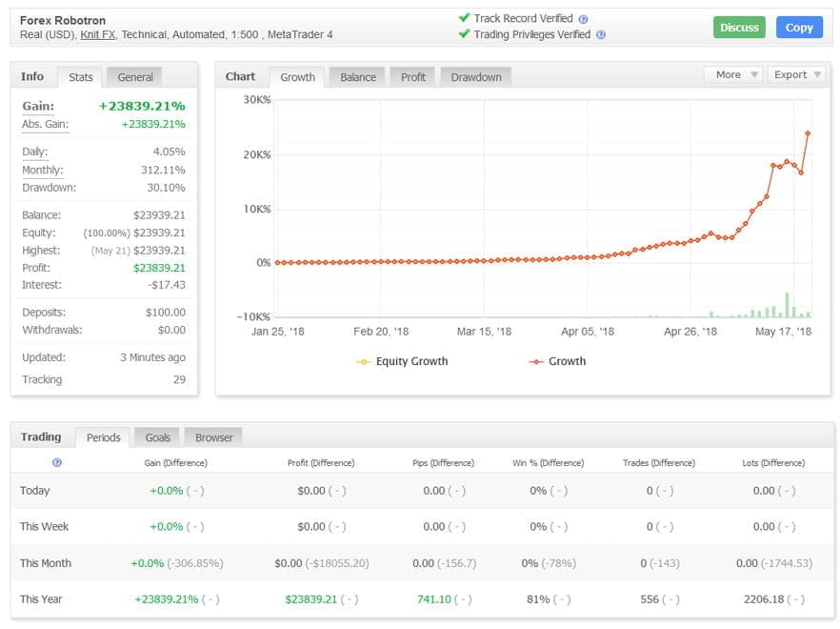Image resolution: width=840 pixels, height=629 pixels.
Task: Open the Export dropdown menu
Action: tap(796, 75)
